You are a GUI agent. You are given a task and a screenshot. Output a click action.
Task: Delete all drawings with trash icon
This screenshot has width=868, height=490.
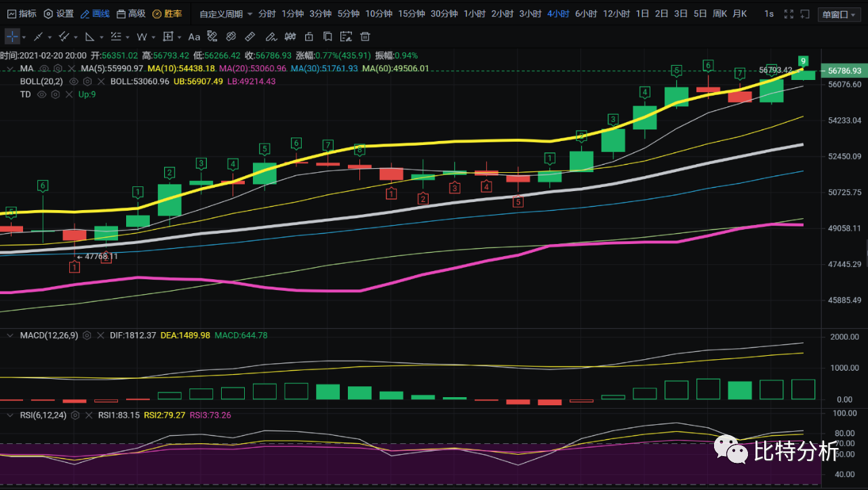point(366,37)
